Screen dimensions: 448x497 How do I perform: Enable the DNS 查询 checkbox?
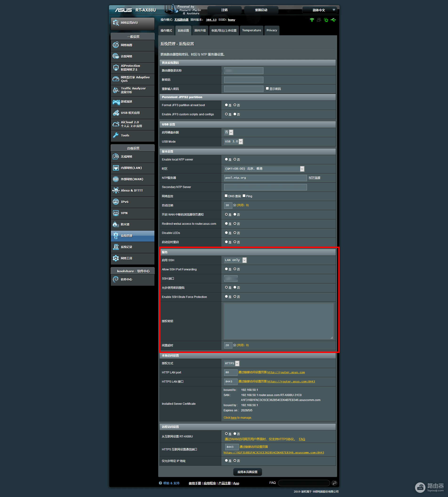click(226, 196)
